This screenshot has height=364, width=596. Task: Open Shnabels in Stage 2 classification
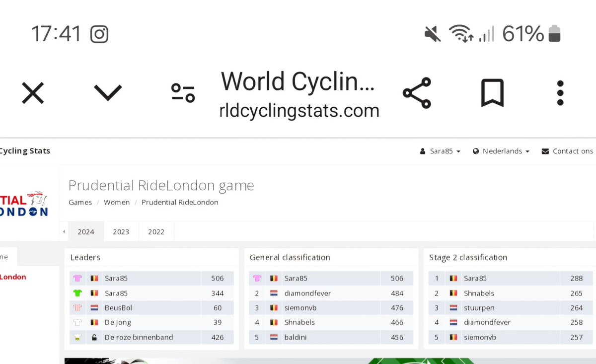(x=479, y=293)
